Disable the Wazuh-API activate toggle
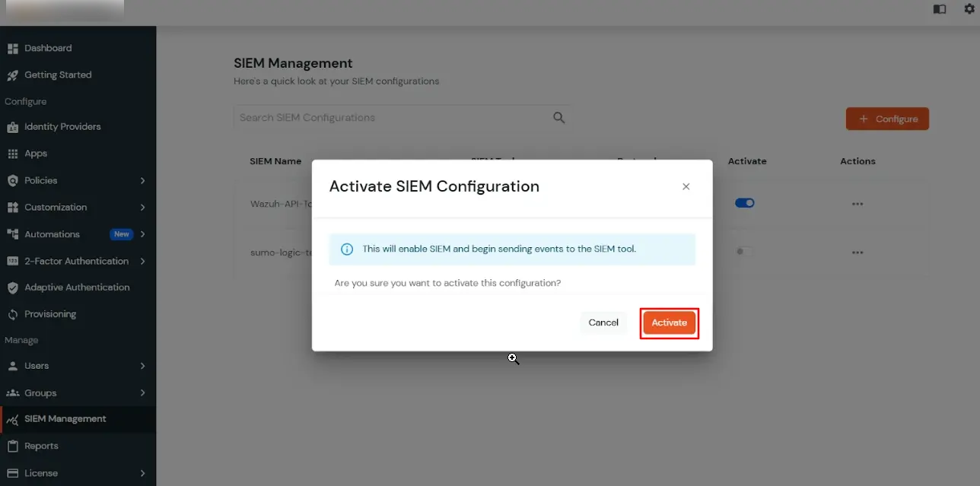The width and height of the screenshot is (980, 486). (744, 202)
